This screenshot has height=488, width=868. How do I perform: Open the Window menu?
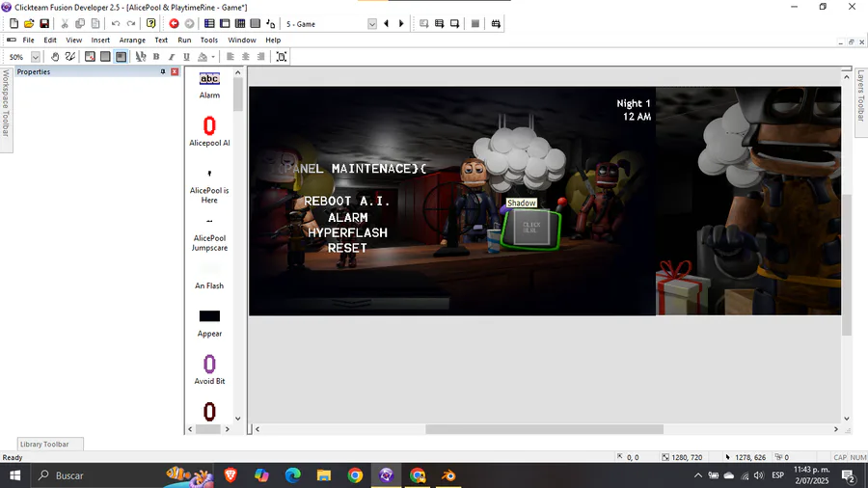point(242,40)
